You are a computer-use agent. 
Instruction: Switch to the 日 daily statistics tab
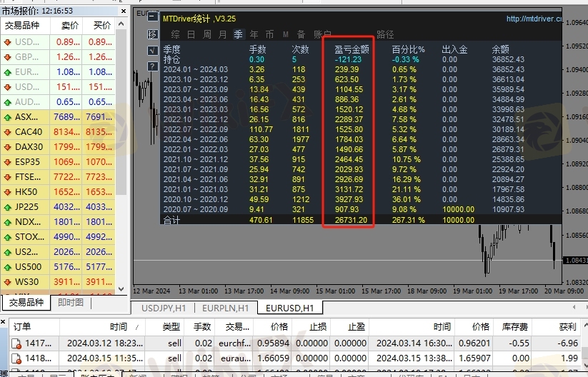191,34
